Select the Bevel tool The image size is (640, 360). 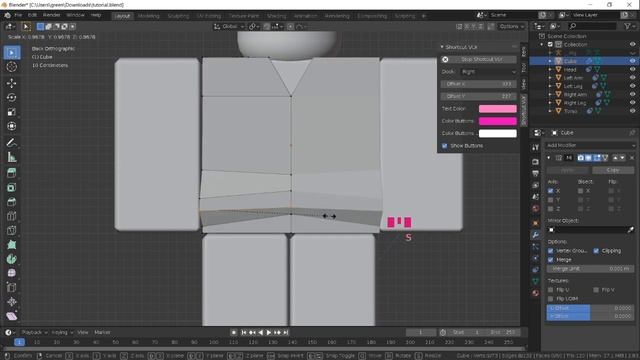pos(11,202)
